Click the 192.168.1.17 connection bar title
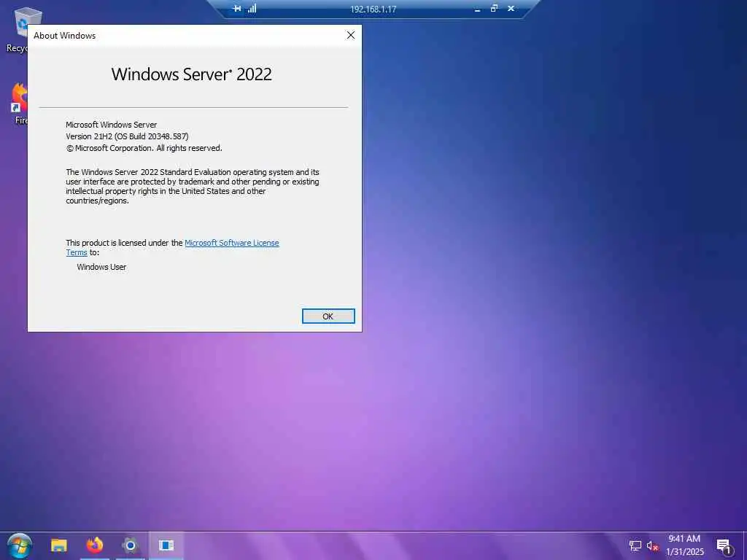The image size is (747, 560). tap(373, 9)
